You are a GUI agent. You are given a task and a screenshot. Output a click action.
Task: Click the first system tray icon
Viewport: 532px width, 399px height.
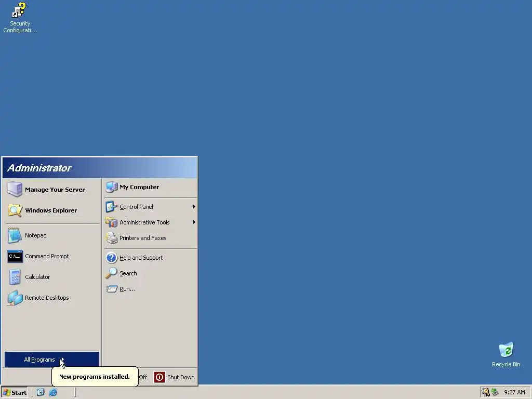point(486,392)
